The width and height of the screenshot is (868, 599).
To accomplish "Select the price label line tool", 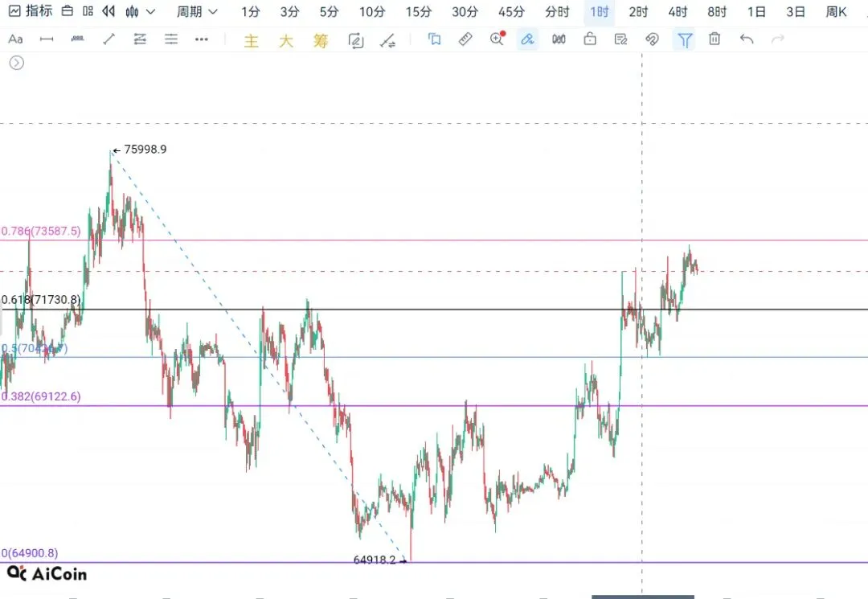I will pos(77,39).
